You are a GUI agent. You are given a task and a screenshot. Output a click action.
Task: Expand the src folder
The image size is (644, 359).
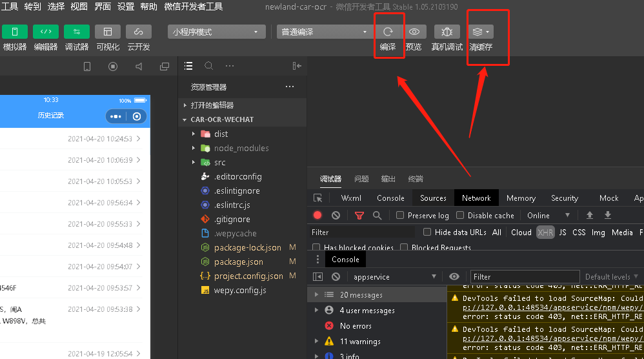[194, 162]
